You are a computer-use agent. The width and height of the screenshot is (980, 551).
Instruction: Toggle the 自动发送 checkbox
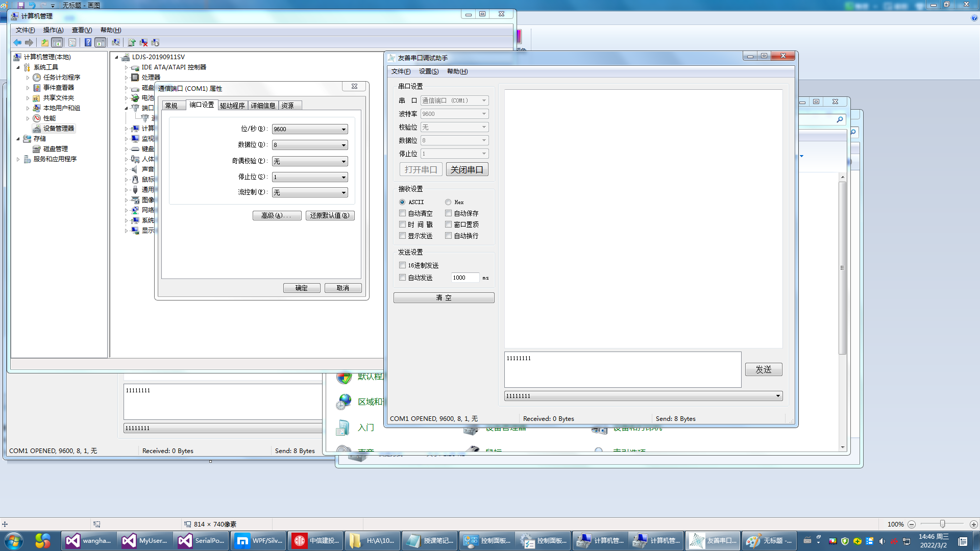point(403,278)
